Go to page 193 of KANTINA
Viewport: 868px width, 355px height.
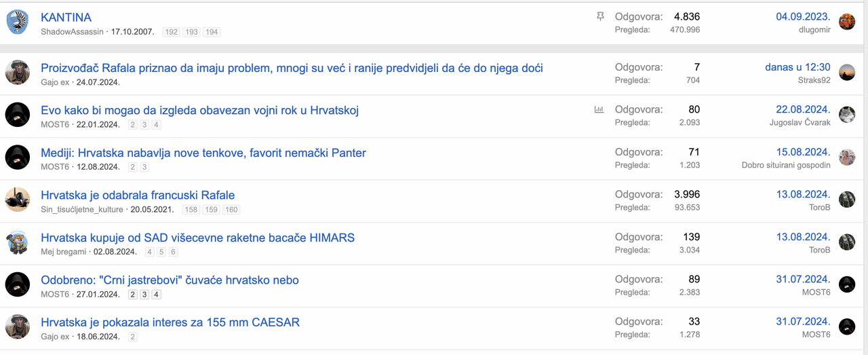pyautogui.click(x=192, y=32)
